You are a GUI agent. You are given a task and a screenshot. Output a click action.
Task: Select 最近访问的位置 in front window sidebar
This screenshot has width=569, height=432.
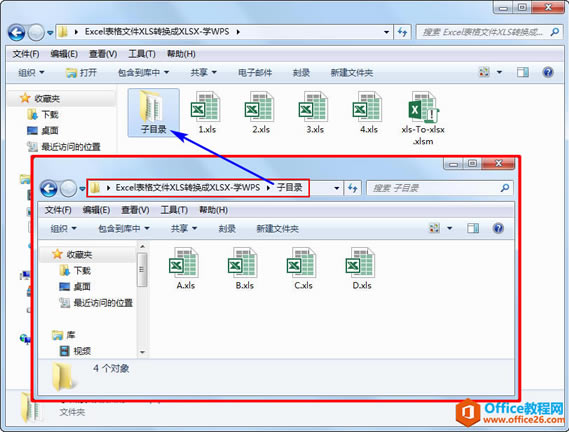(96, 302)
